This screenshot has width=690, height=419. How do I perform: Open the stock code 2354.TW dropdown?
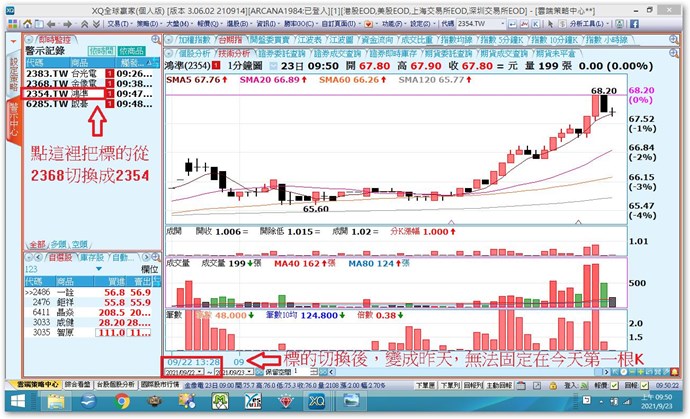[502, 24]
